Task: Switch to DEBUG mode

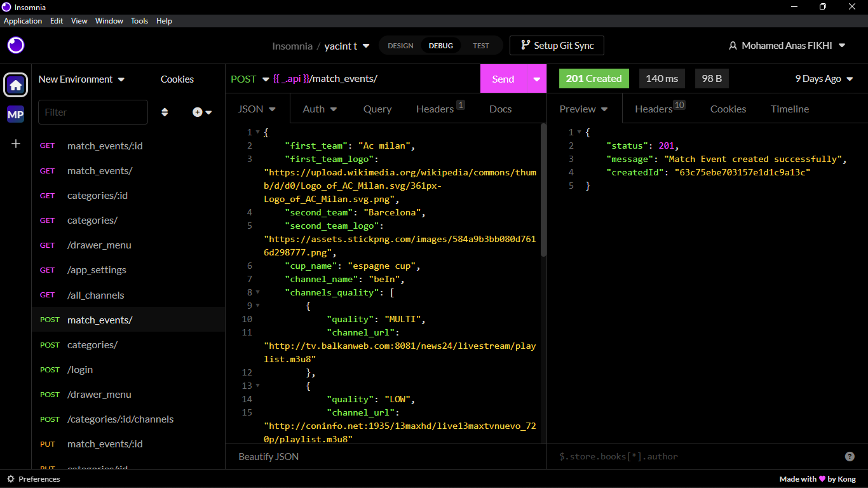Action: click(441, 46)
